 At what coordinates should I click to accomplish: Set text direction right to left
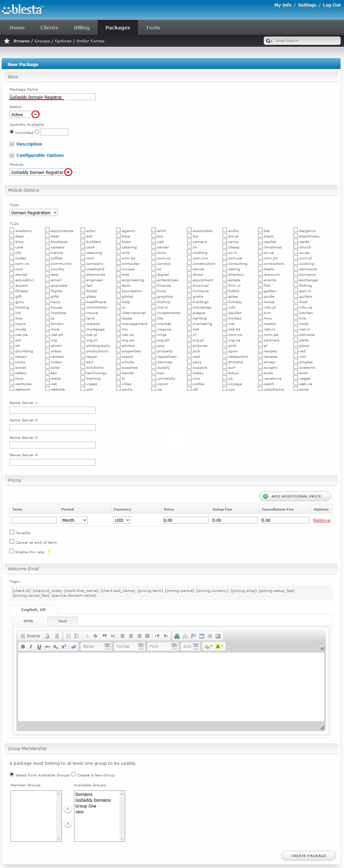(x=166, y=636)
